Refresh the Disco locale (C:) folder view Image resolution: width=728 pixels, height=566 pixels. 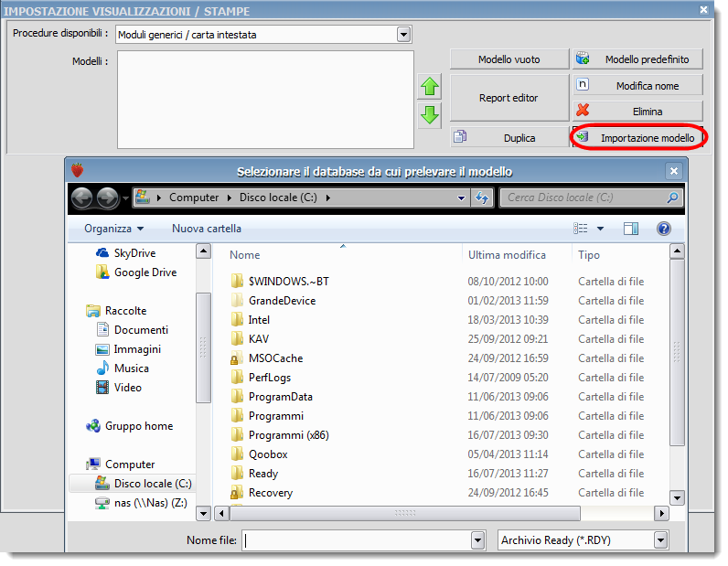pos(482,198)
